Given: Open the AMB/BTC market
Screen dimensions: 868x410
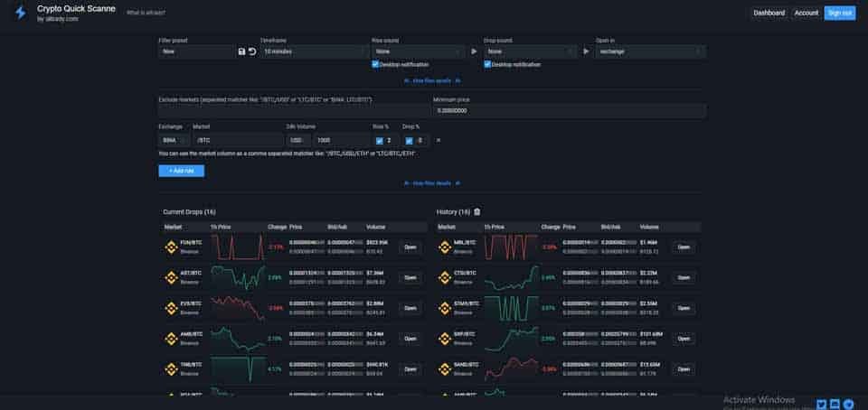Looking at the screenshot, I should [410, 338].
